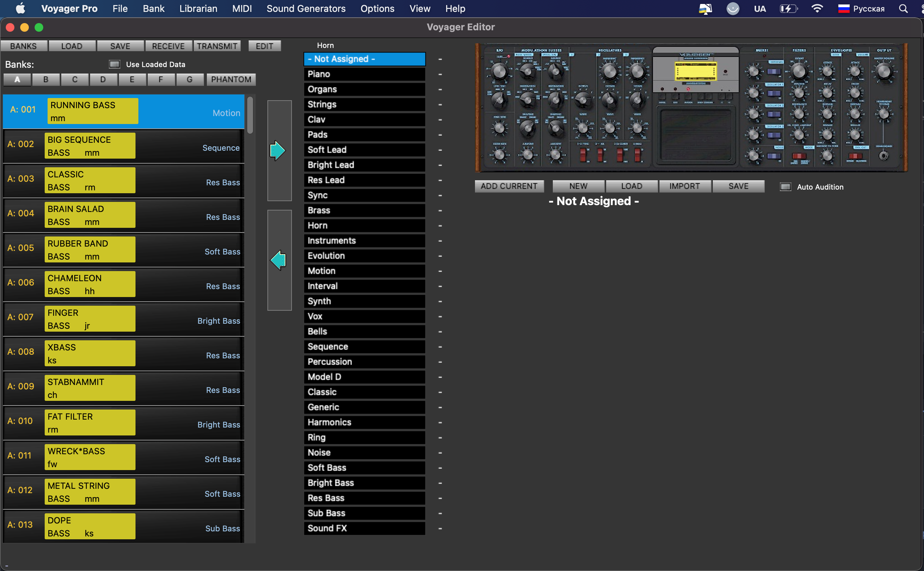Toggle the Auto Audition checkbox
This screenshot has width=924, height=571.
pos(786,187)
